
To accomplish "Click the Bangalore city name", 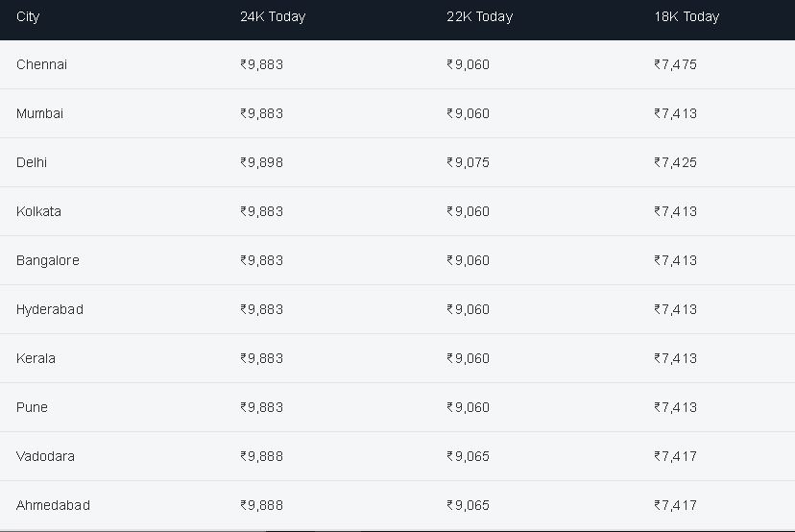I will pos(48,260).
